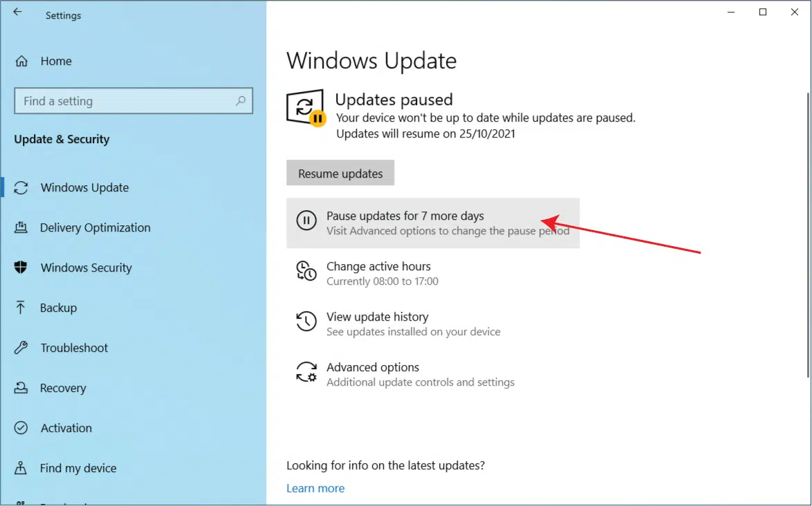The image size is (812, 506).
Task: Go back using the back arrow
Action: 17,12
